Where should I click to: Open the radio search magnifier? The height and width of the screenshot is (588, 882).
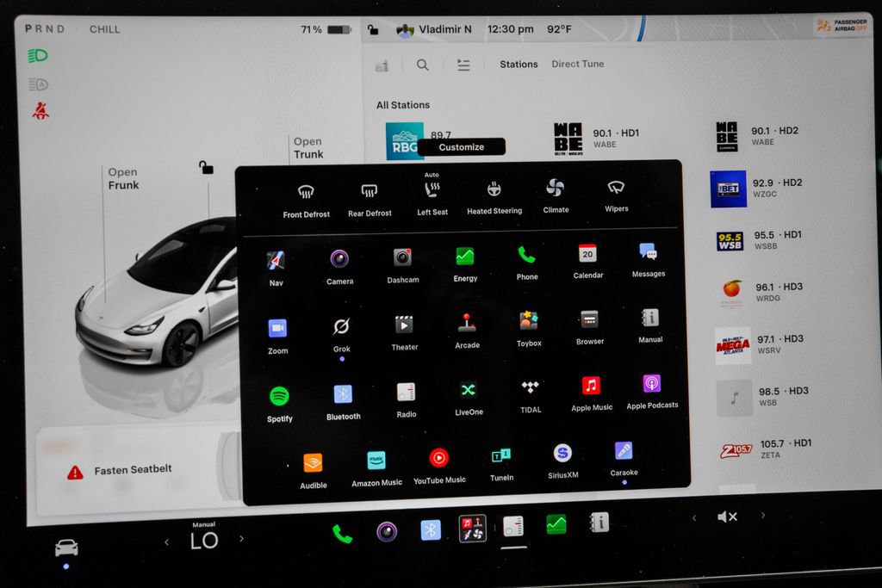(422, 65)
